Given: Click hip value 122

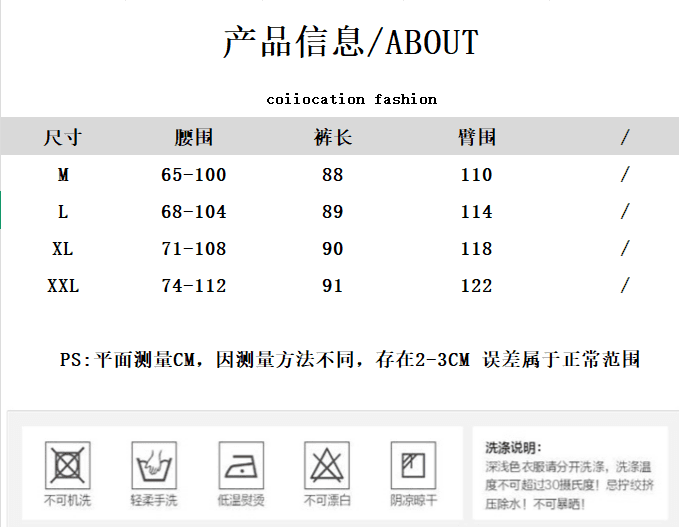Looking at the screenshot, I should (x=476, y=286).
